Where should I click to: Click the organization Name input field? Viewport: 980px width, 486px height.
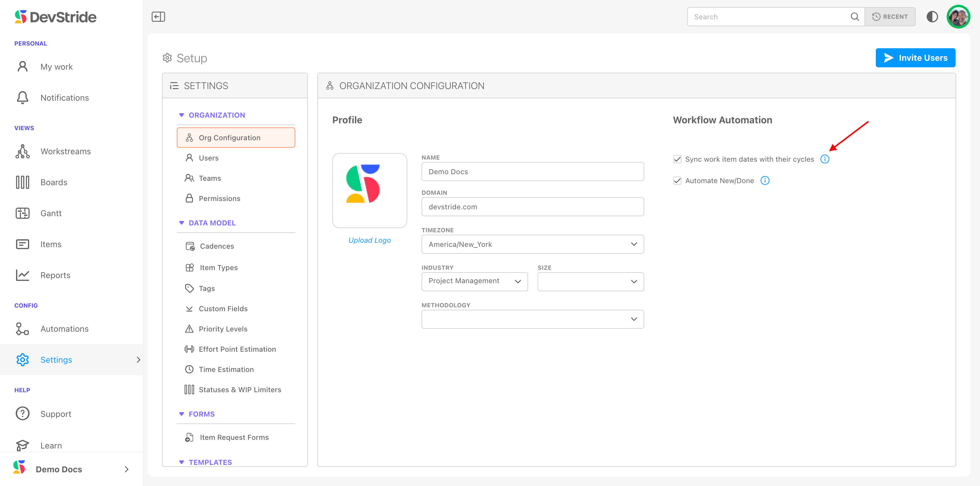pos(532,172)
